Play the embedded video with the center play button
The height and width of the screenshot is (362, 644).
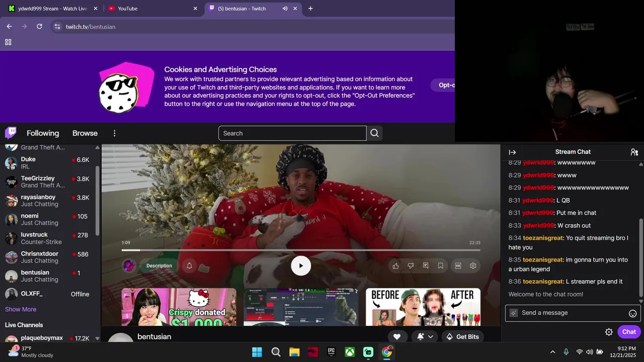click(x=301, y=266)
